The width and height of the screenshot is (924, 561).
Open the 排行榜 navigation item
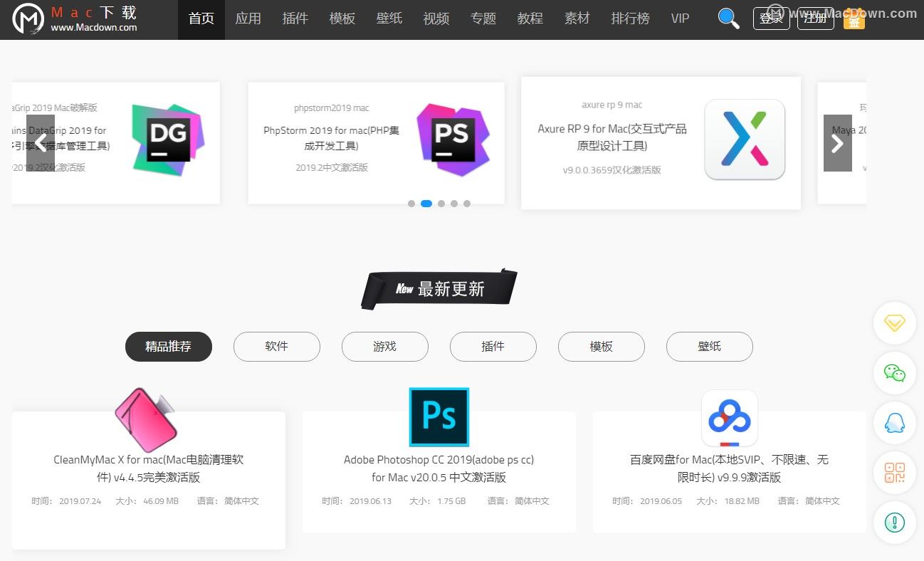631,19
